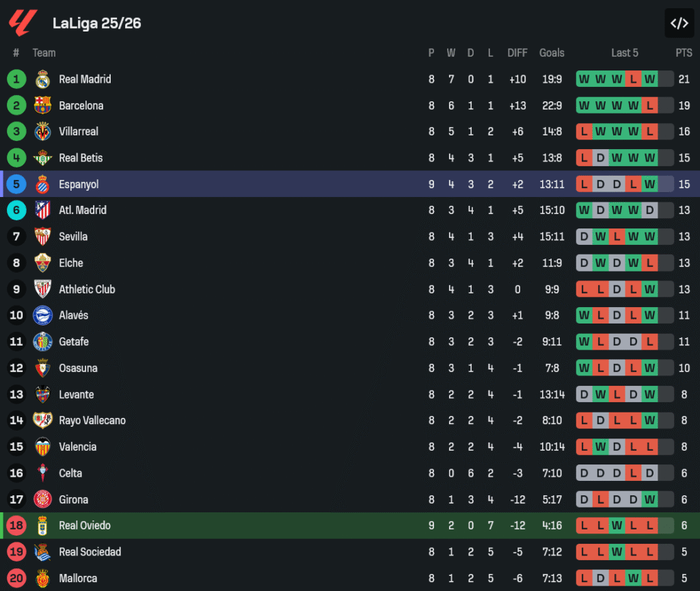The image size is (700, 591).
Task: Click the LaLiga logo icon
Action: pyautogui.click(x=21, y=23)
